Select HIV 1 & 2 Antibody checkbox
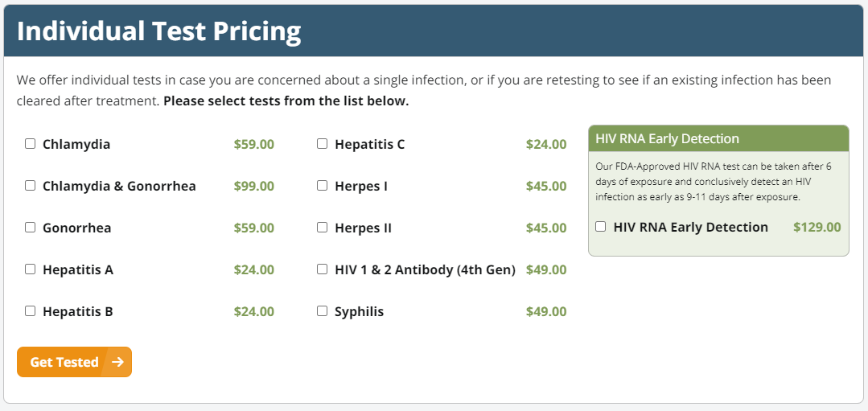Screen dimensions: 868x411 [x=323, y=269]
